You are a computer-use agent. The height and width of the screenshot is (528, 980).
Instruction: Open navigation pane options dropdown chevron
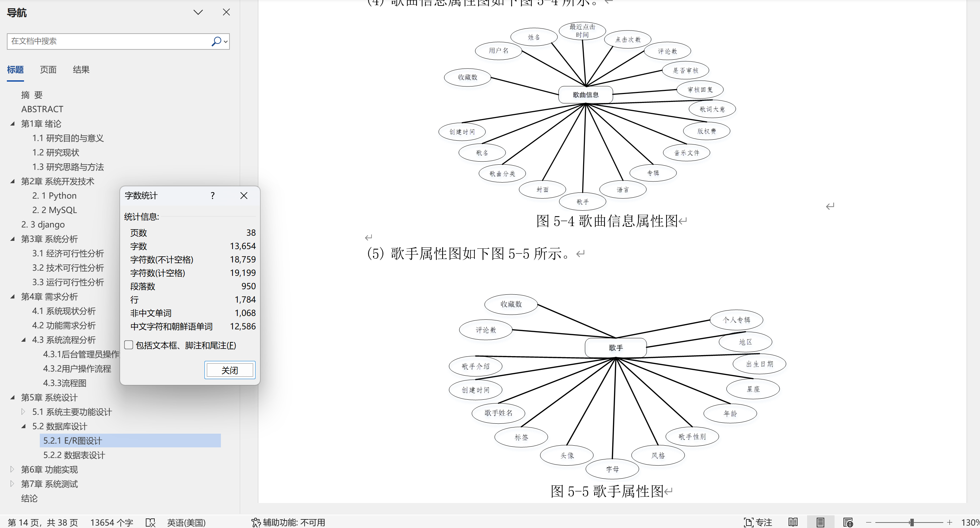coord(198,12)
